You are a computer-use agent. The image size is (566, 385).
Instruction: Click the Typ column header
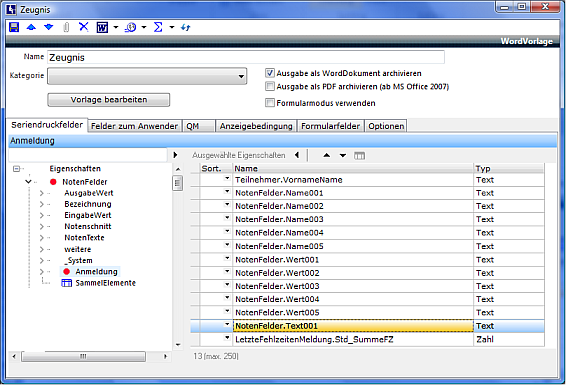coord(509,169)
